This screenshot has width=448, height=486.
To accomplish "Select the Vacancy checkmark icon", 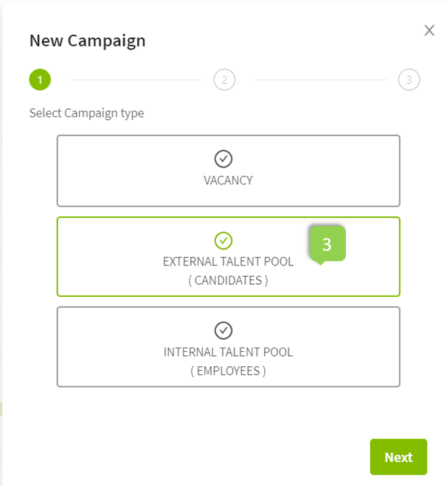I will pos(224,157).
